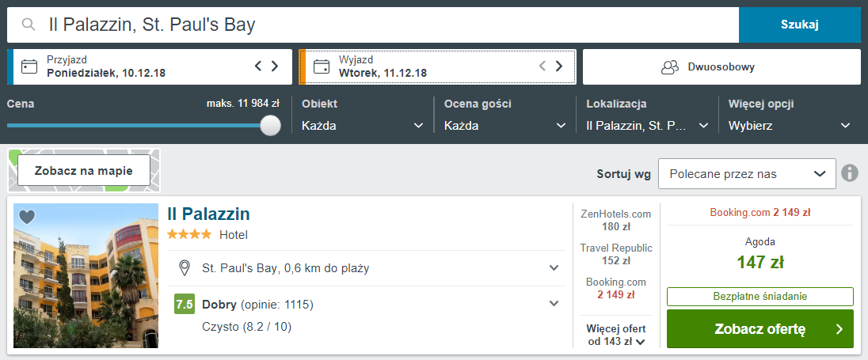Click the Cena price slider handle
The width and height of the screenshot is (868, 360).
271,125
